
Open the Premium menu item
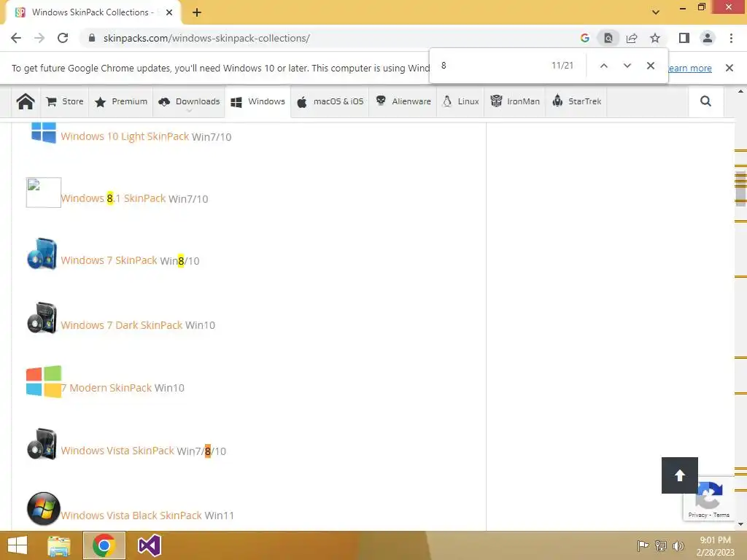point(121,101)
